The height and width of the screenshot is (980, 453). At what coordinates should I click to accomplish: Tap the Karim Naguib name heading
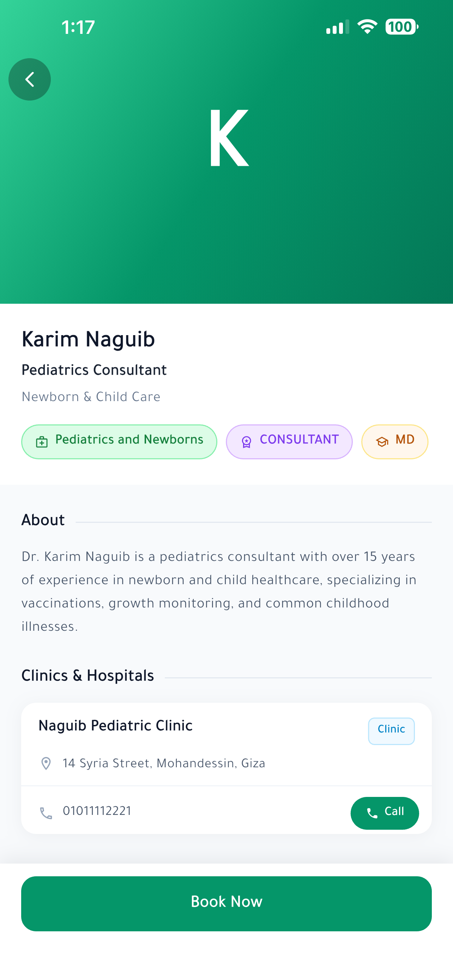pyautogui.click(x=88, y=339)
